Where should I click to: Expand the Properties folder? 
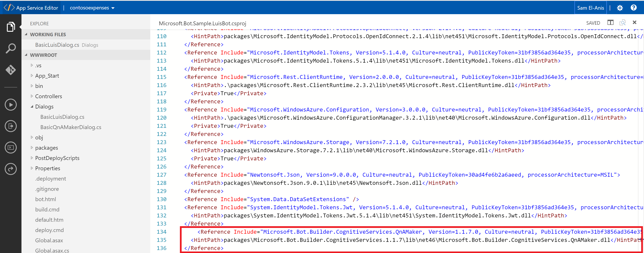tap(32, 168)
